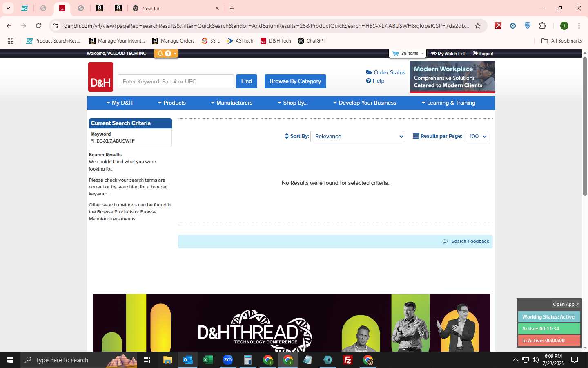588x368 pixels.
Task: Open the shopping cart with 38 items
Action: pos(408,54)
